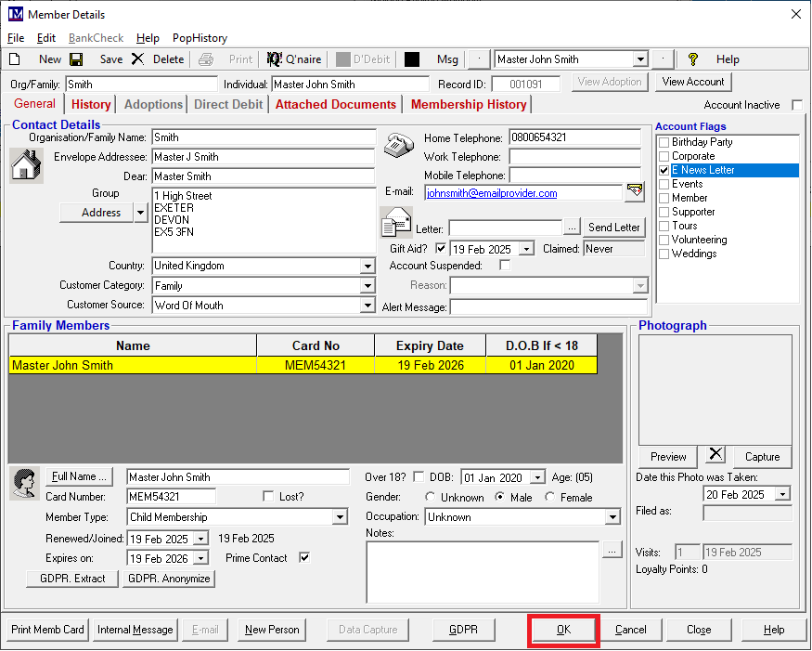Click the yellow question mark Help icon

692,59
